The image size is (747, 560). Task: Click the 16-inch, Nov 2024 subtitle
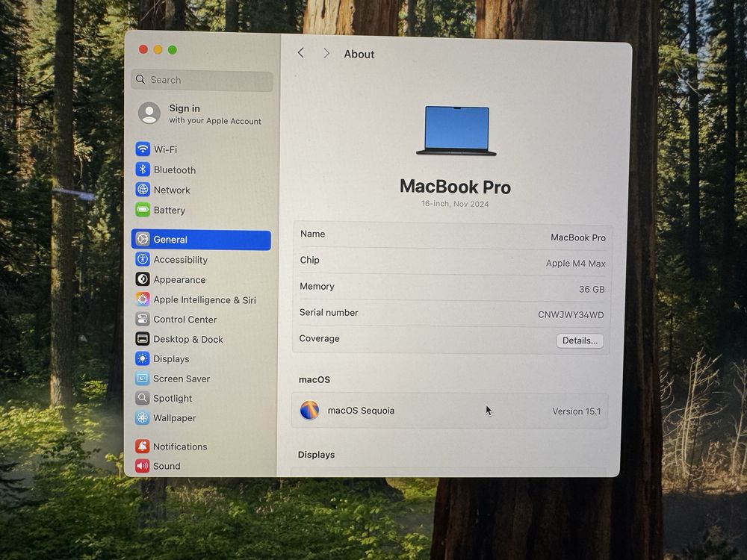(455, 204)
